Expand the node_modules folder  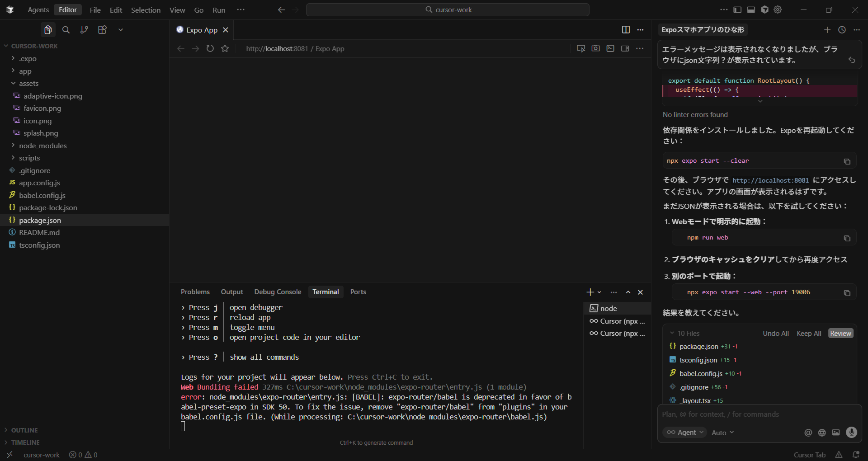coord(42,146)
